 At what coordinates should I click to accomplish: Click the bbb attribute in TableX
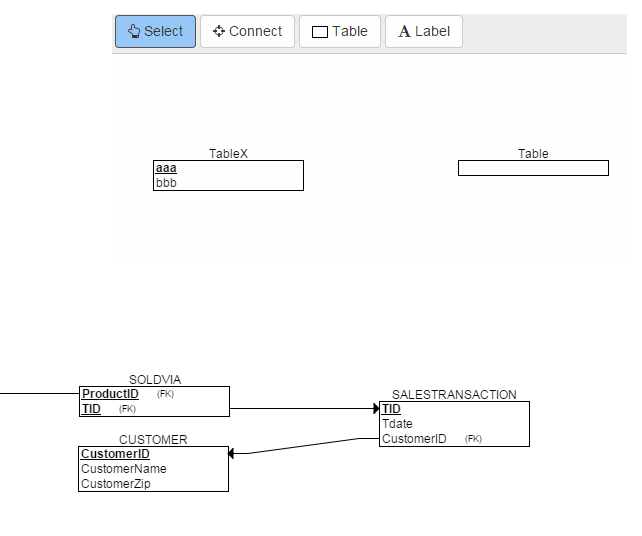[x=166, y=183]
